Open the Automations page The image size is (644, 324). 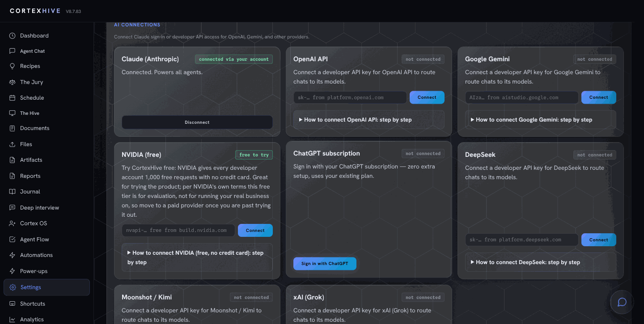[47, 255]
